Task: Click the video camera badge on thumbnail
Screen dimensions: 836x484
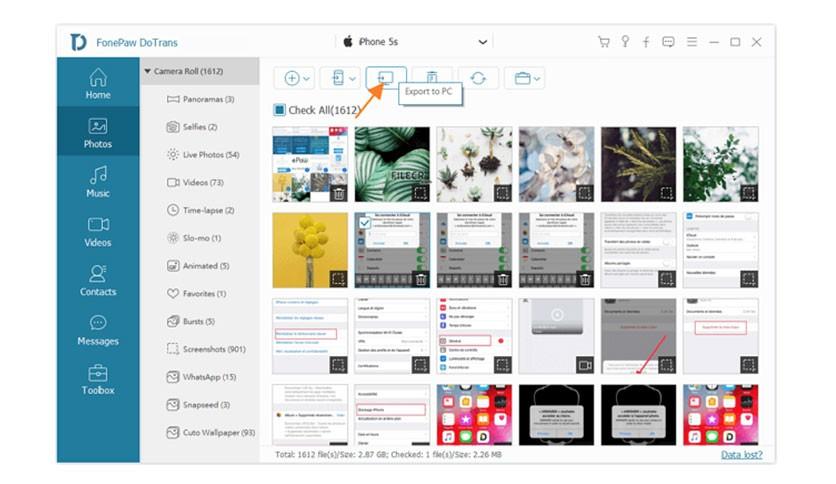Action: click(x=585, y=365)
